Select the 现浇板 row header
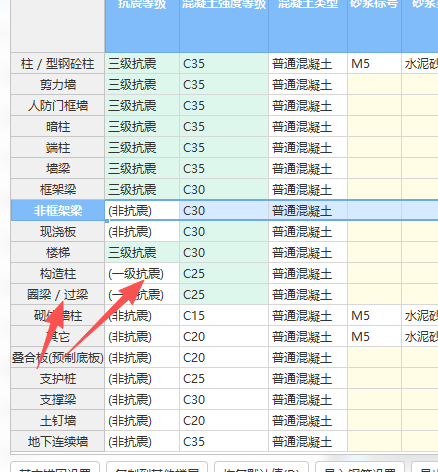Image resolution: width=438 pixels, height=472 pixels. pos(58,231)
